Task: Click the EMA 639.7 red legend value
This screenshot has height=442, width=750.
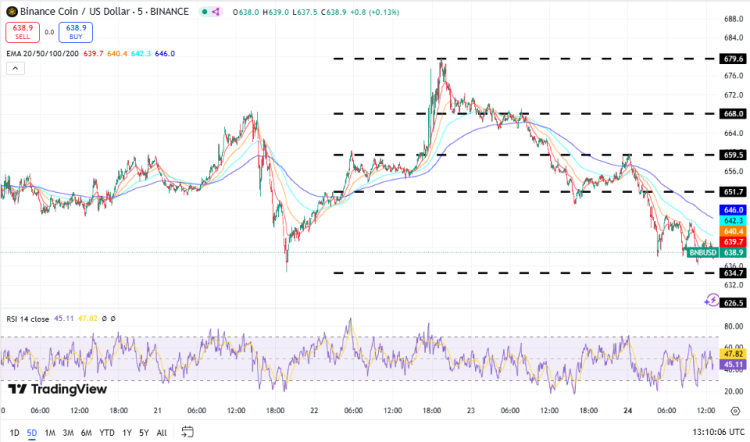Action: (x=93, y=54)
